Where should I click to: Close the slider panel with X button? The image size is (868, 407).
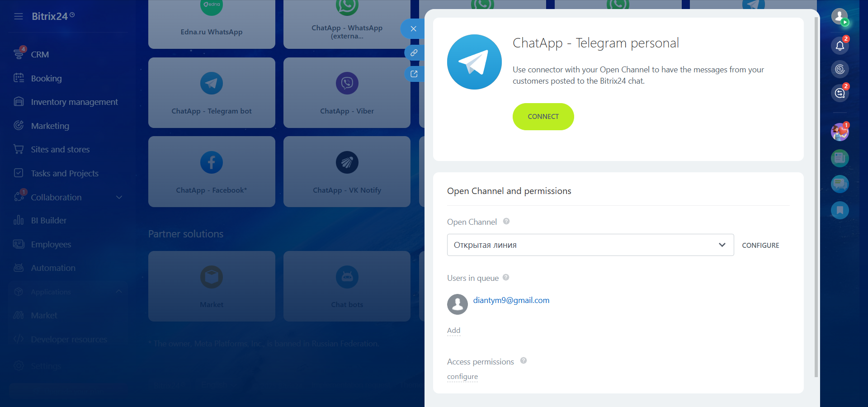pos(413,29)
